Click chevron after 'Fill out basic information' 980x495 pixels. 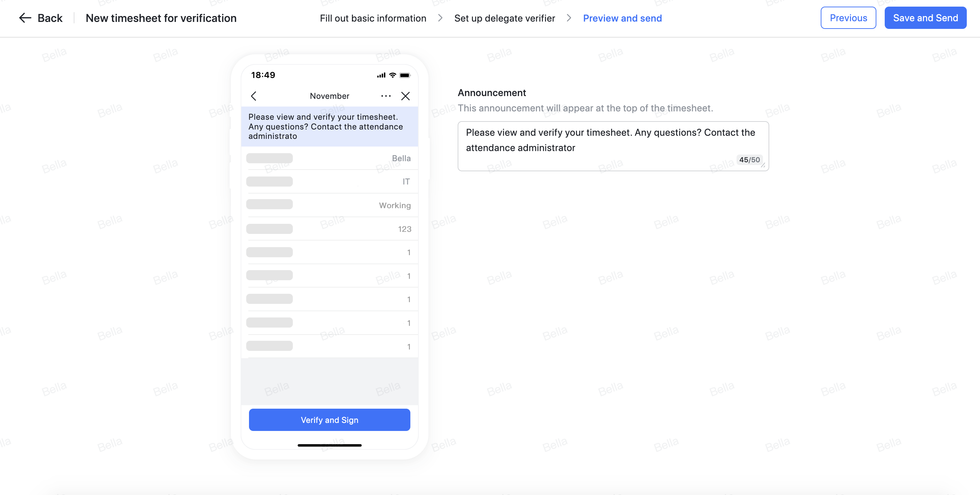[441, 18]
